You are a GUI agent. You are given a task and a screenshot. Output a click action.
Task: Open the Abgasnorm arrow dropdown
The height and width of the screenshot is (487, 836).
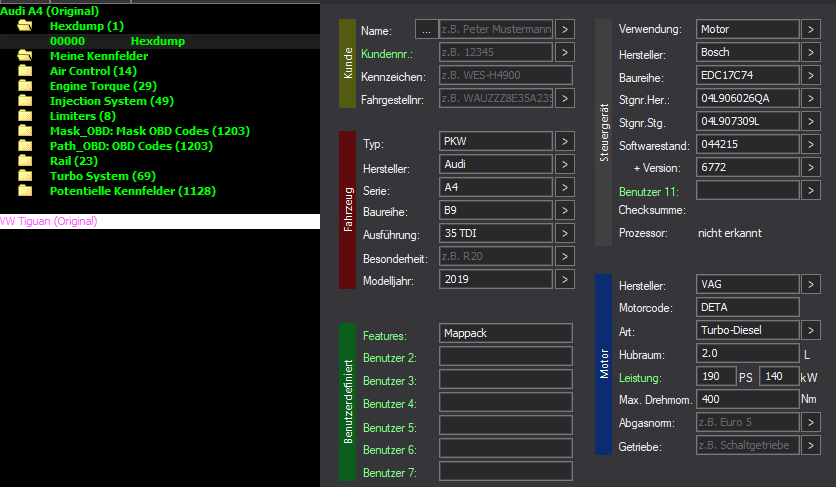[810, 422]
